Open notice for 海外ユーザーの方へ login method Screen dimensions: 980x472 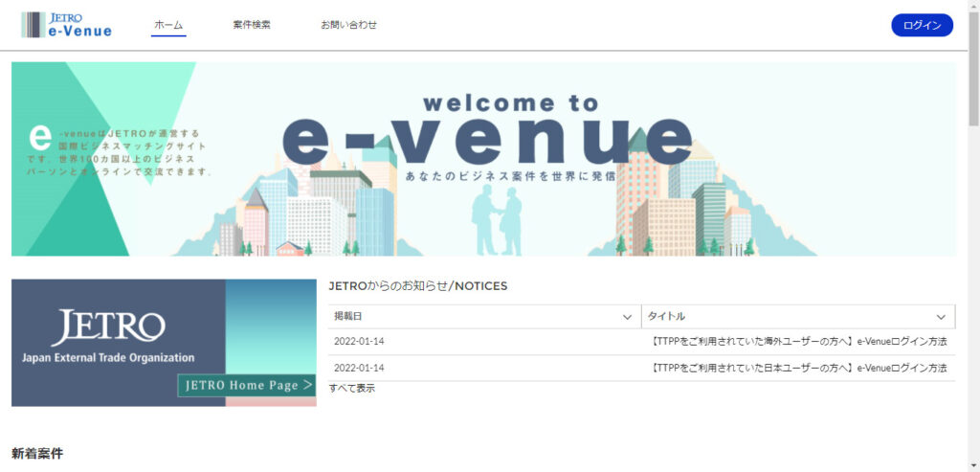(799, 342)
